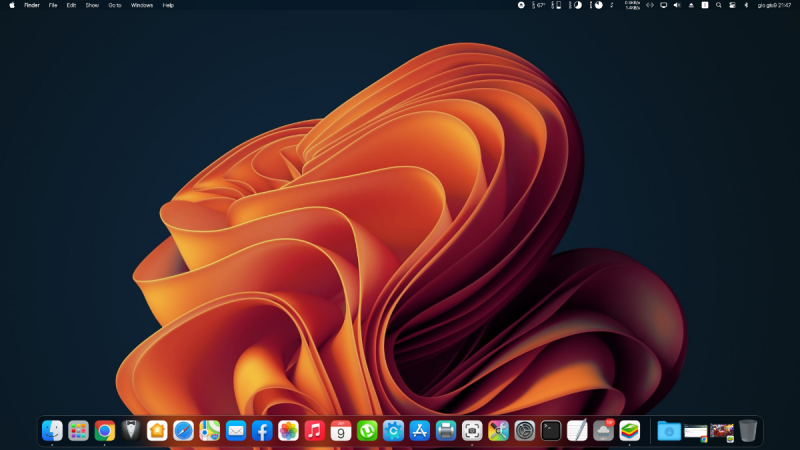Image resolution: width=800 pixels, height=450 pixels.
Task: Open the File menu
Action: point(53,5)
